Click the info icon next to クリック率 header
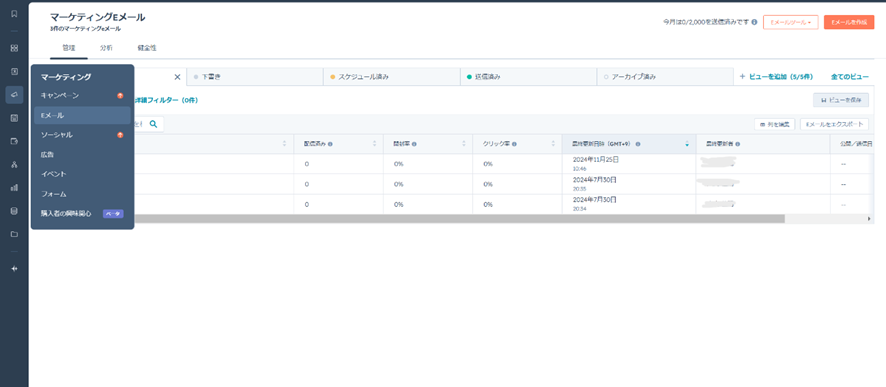886x387 pixels. click(514, 144)
